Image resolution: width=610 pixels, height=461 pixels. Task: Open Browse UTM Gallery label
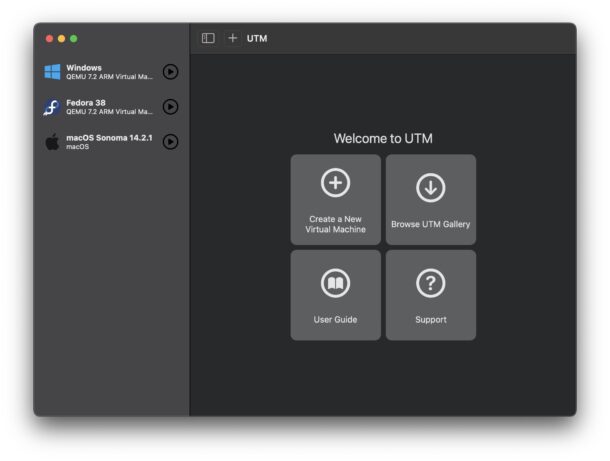coord(431,224)
